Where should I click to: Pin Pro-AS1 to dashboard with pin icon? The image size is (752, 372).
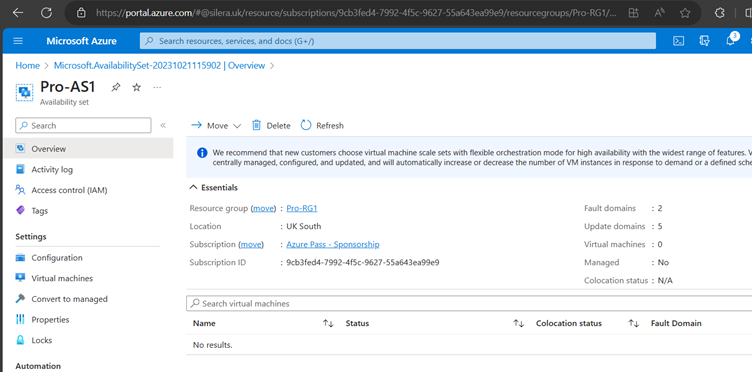116,87
